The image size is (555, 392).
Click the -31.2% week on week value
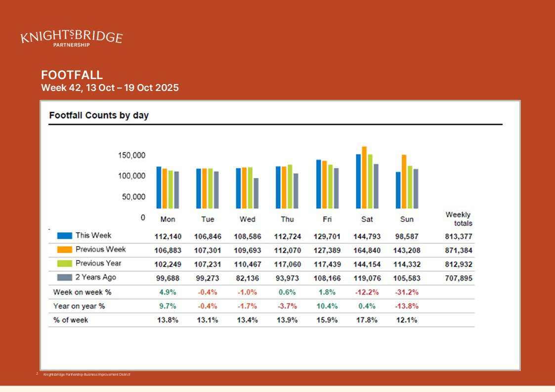pos(407,292)
